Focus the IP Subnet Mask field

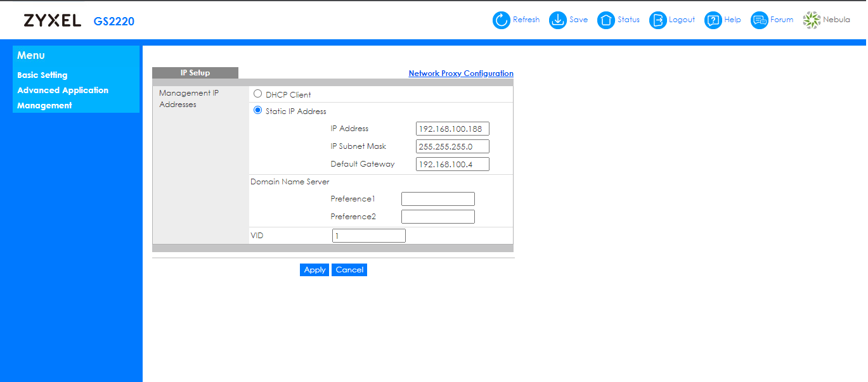(x=452, y=147)
